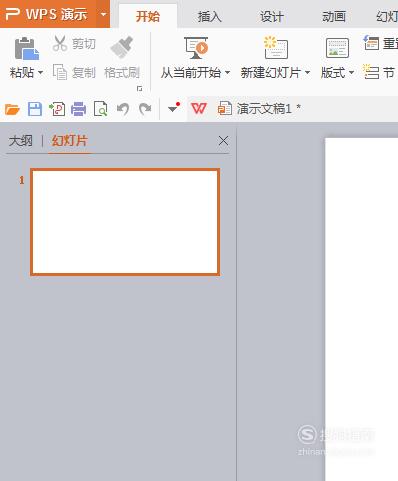
Task: Select slide 1 thumbnail
Action: [125, 222]
